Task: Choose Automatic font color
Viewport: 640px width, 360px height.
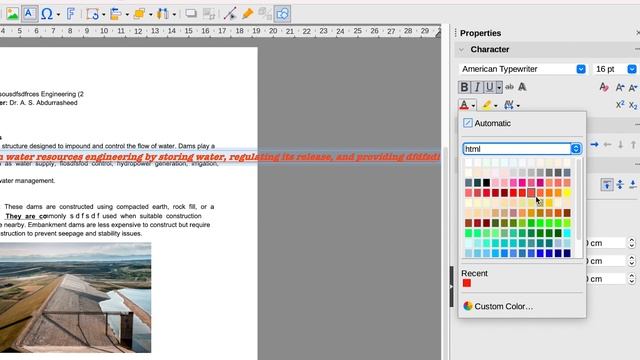Action: point(487,123)
